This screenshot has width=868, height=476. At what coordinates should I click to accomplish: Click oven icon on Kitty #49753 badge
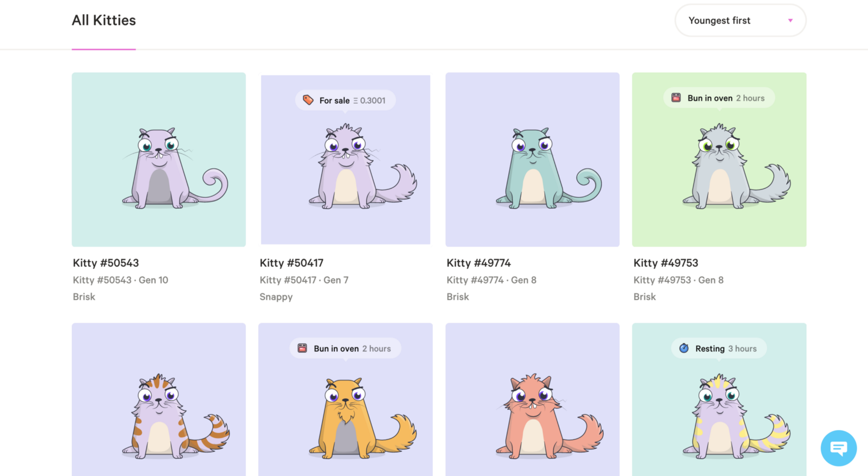(x=676, y=98)
